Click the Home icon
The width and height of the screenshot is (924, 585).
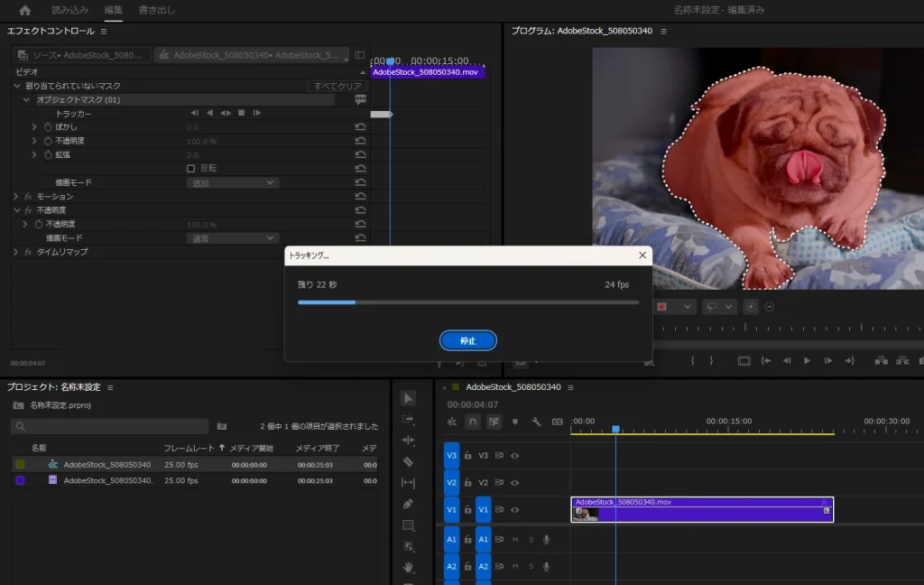[x=24, y=11]
